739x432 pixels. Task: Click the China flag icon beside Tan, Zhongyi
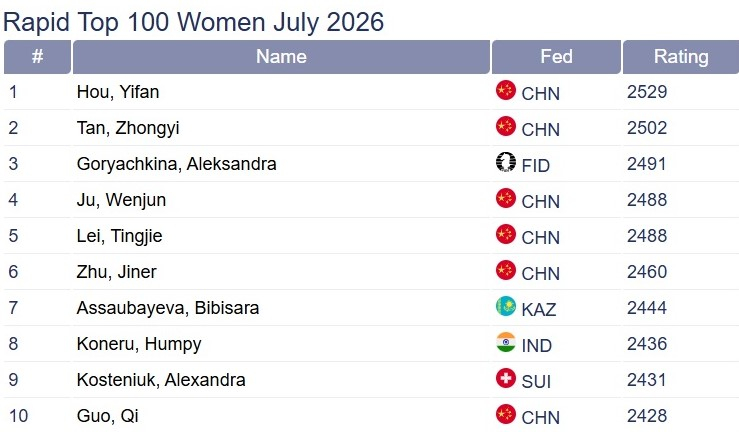(x=506, y=126)
